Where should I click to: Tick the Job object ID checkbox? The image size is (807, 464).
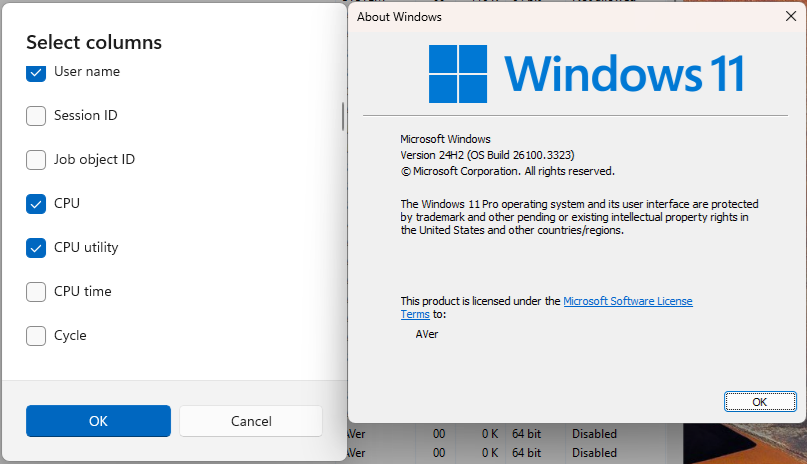pyautogui.click(x=36, y=159)
